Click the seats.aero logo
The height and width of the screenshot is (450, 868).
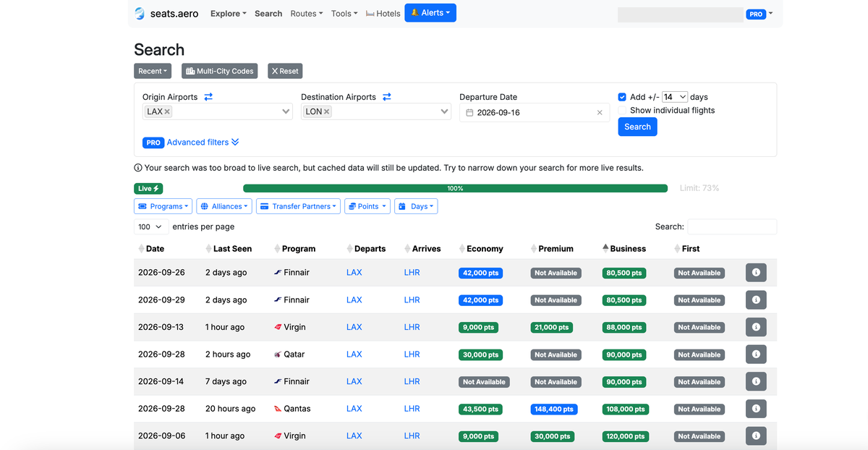pos(166,14)
